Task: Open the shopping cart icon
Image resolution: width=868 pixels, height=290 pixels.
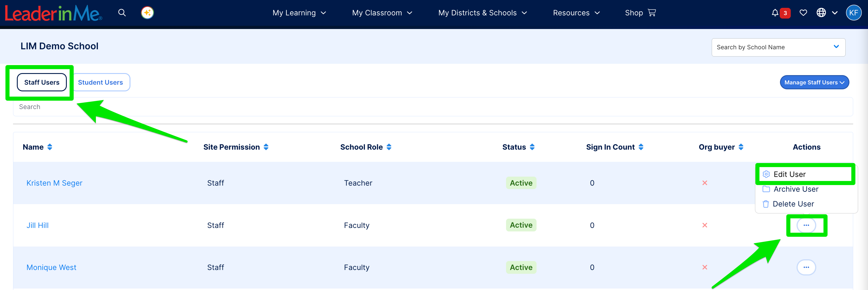Action: pyautogui.click(x=652, y=13)
